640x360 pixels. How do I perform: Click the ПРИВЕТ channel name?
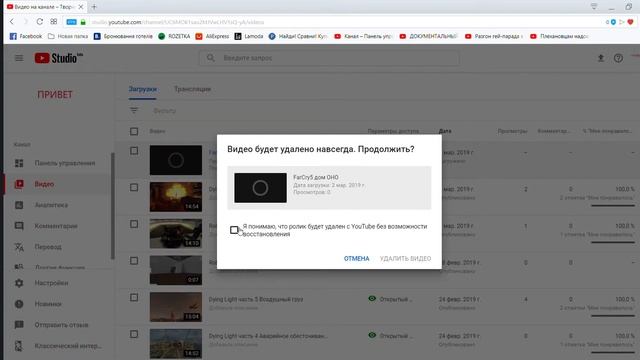point(55,95)
